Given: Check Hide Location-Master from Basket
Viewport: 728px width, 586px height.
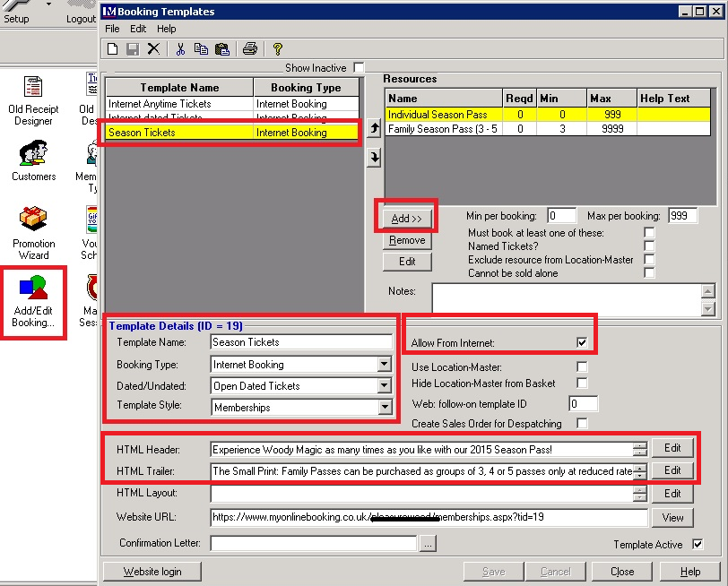Looking at the screenshot, I should click(x=582, y=383).
